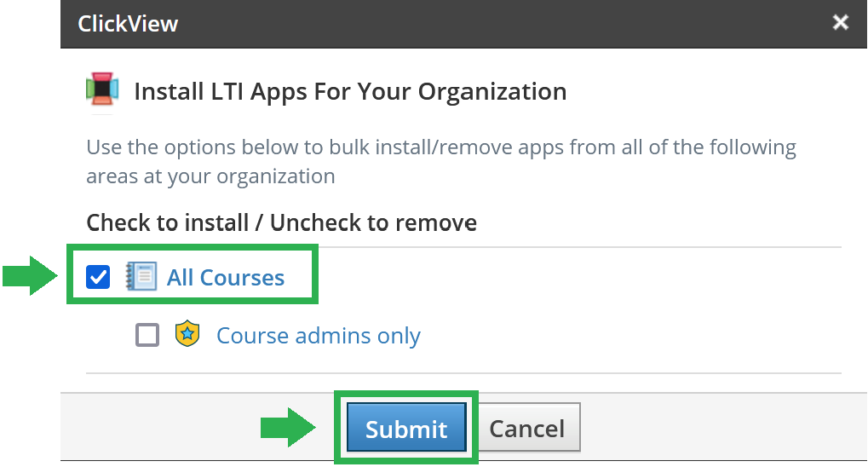Click the dark ClickView dialog header bar
Viewport: 868px width, 467px height.
coord(463,24)
